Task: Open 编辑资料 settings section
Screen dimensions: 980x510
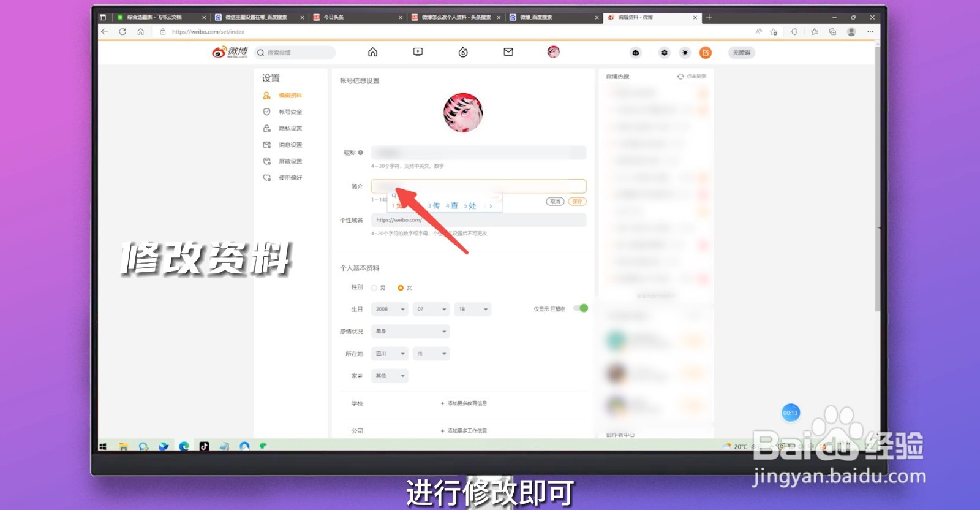Action: [290, 96]
